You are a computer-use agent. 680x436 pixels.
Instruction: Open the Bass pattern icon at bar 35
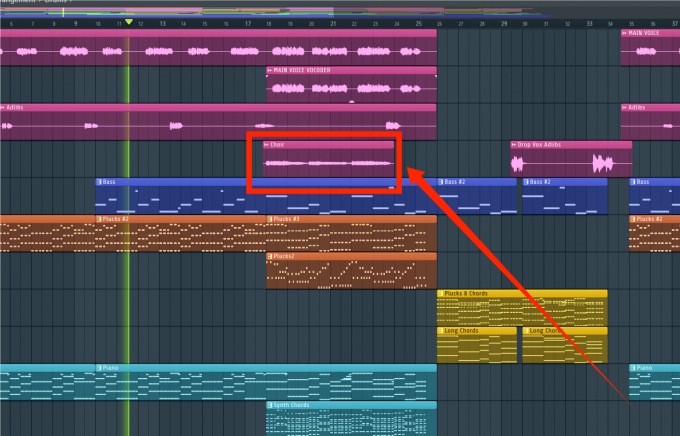pyautogui.click(x=633, y=182)
